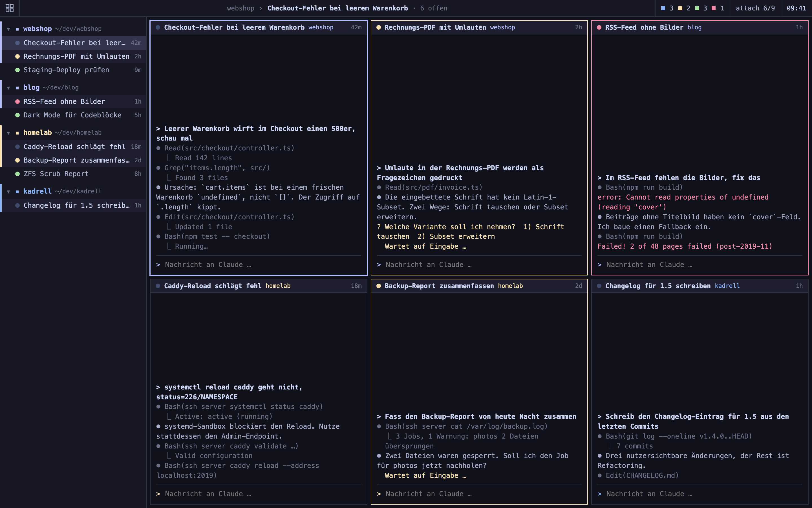Screen dimensions: 812x508
Task: Click status dot in Changelog pane header
Action: pyautogui.click(x=599, y=286)
